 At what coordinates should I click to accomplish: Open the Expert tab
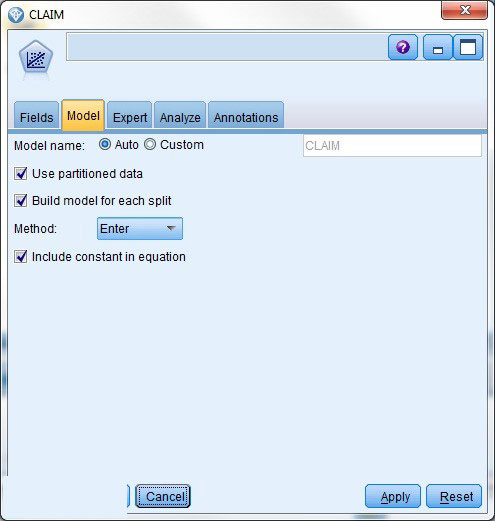(x=130, y=115)
